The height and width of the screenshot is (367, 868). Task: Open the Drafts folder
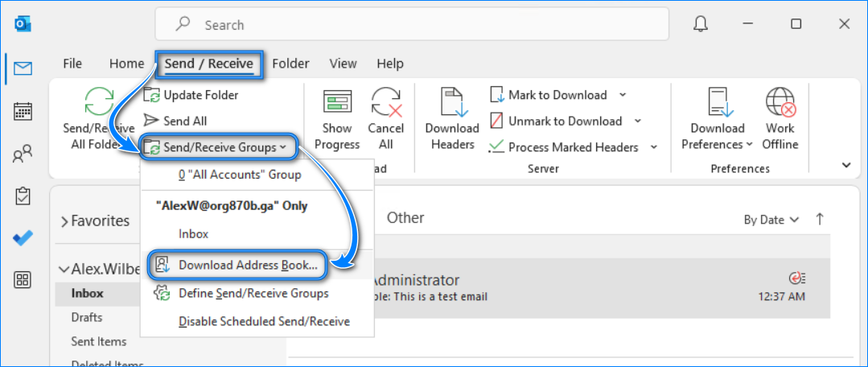[86, 318]
